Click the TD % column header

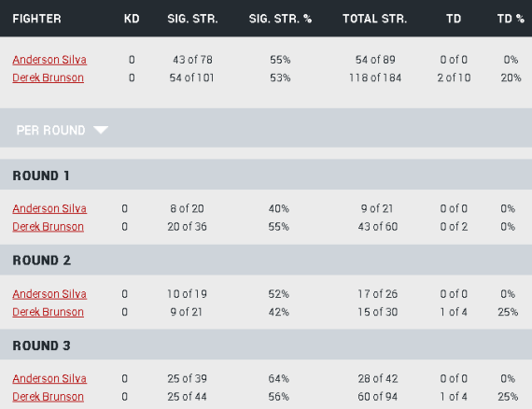click(x=511, y=19)
